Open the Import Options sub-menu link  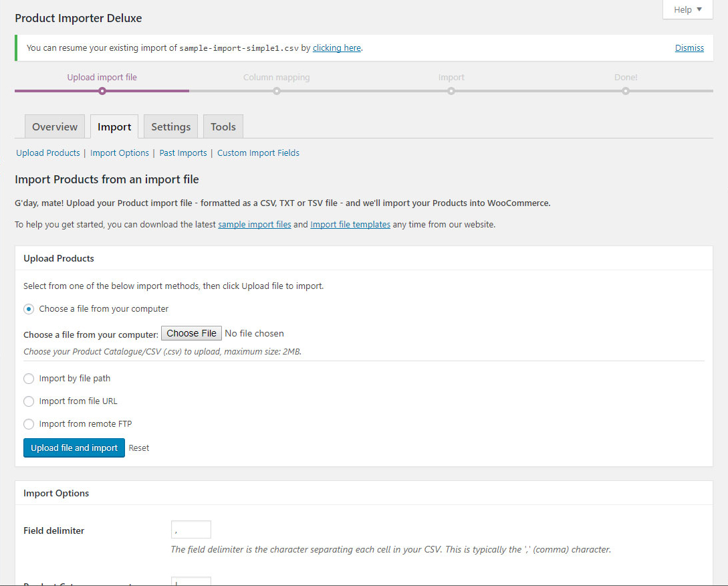click(x=120, y=153)
